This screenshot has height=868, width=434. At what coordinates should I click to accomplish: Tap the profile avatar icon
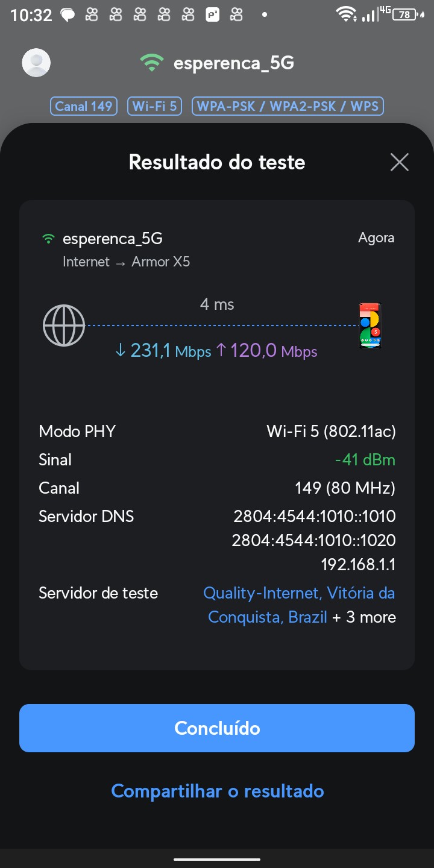[x=36, y=62]
